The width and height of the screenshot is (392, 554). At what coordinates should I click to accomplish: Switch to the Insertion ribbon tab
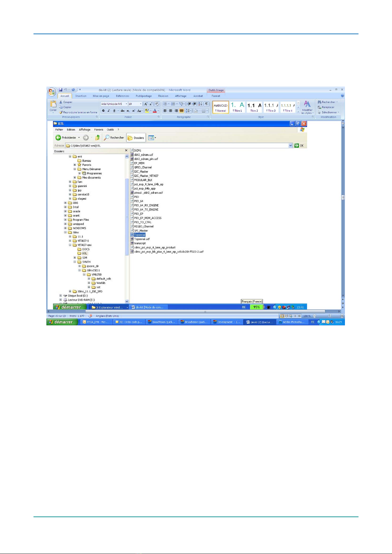[81, 96]
